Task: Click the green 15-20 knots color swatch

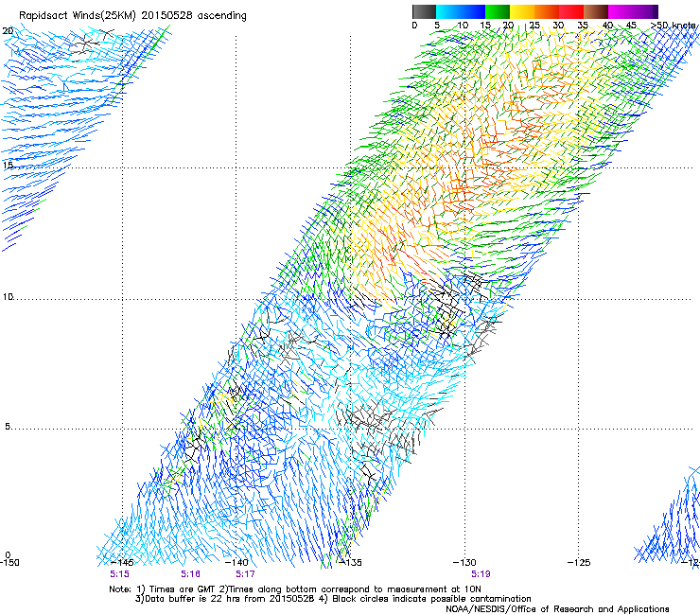Action: click(x=498, y=11)
